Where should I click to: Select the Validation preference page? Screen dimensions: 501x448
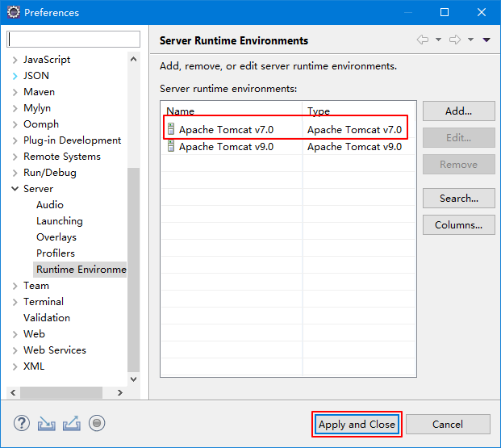pos(47,318)
